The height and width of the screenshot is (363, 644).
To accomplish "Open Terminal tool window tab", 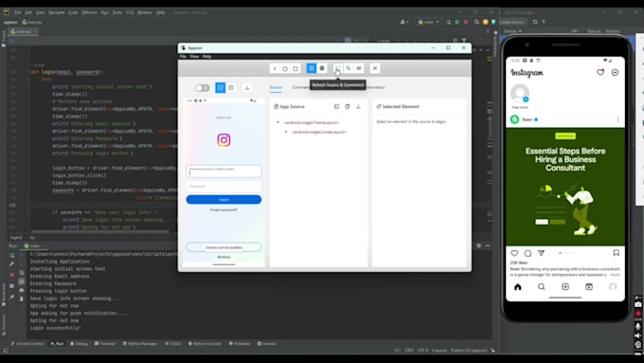I will pyautogui.click(x=105, y=344).
